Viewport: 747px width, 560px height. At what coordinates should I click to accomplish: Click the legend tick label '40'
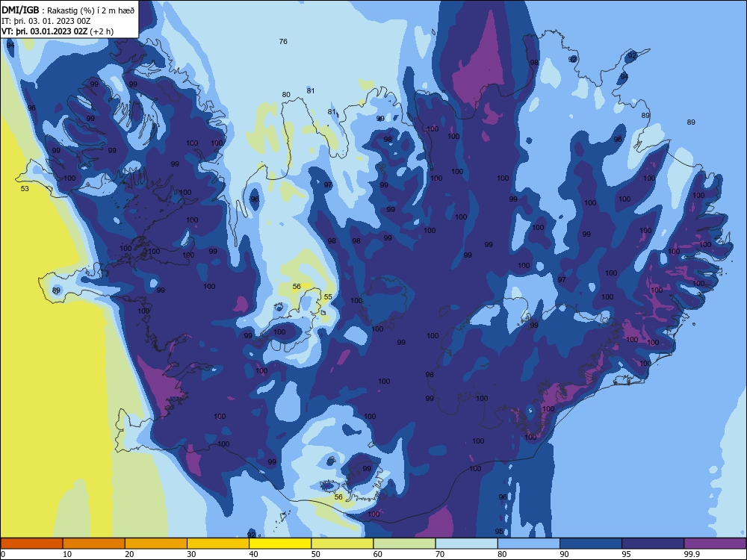(x=253, y=554)
